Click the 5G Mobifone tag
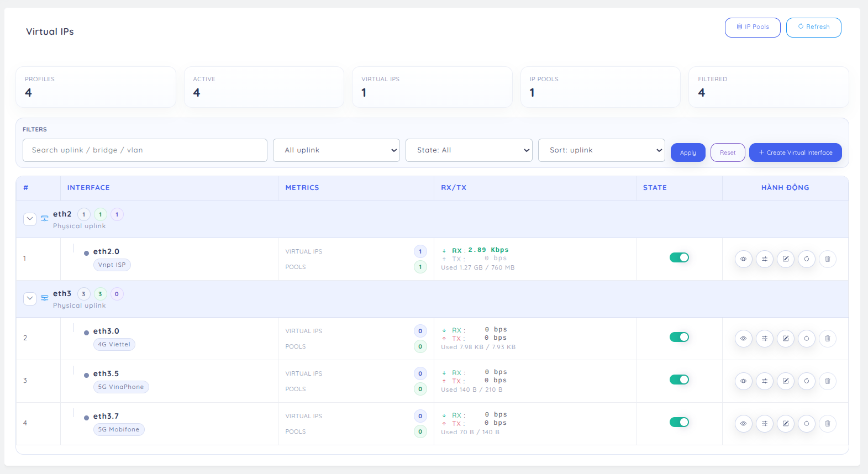The height and width of the screenshot is (474, 868). 119,430
